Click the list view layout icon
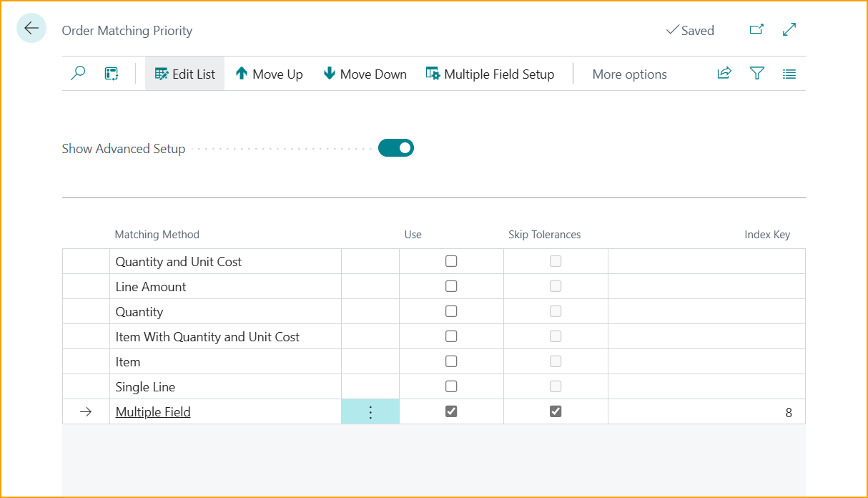The height and width of the screenshot is (498, 868). [x=789, y=74]
